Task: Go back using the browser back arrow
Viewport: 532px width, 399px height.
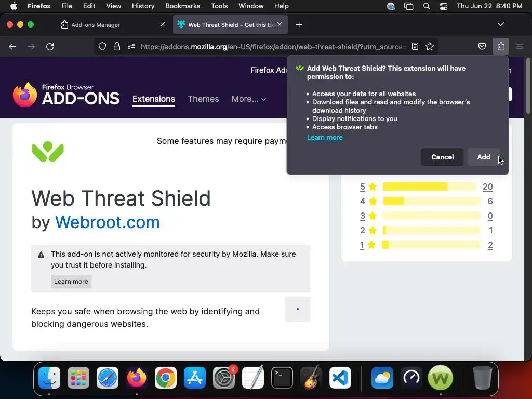Action: point(12,46)
